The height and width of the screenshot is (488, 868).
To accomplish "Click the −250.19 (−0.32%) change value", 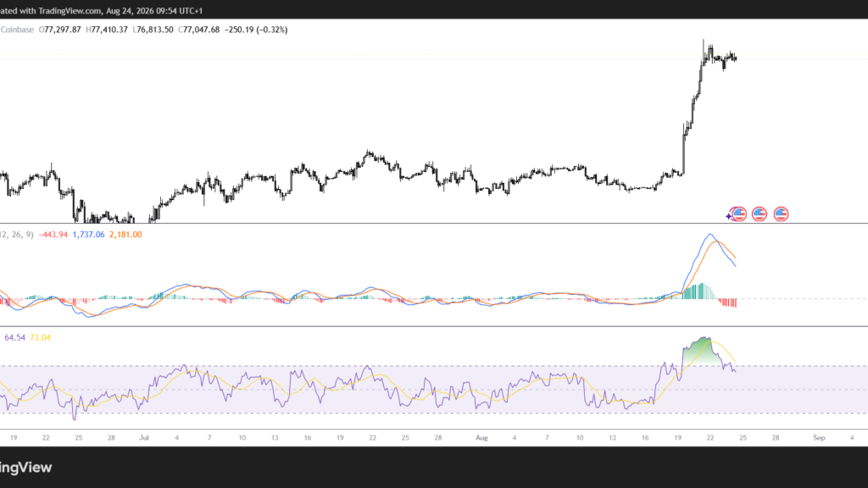I will [256, 30].
